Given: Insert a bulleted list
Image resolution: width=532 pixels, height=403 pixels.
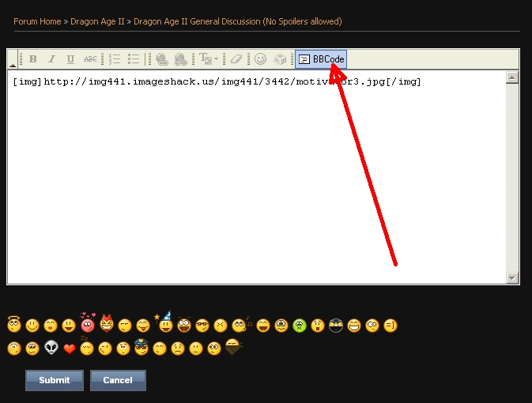Looking at the screenshot, I should [x=134, y=59].
